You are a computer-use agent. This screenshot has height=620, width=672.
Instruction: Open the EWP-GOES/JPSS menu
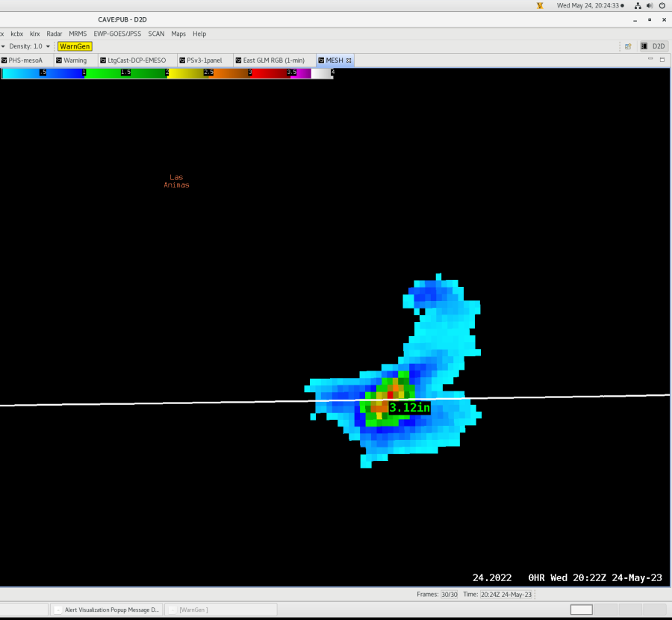[118, 34]
